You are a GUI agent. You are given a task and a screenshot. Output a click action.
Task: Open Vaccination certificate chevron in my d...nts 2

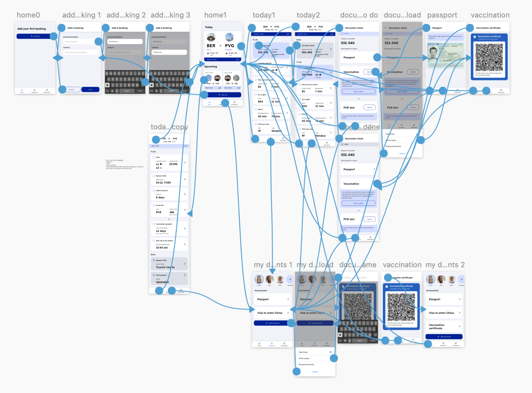[x=460, y=326]
